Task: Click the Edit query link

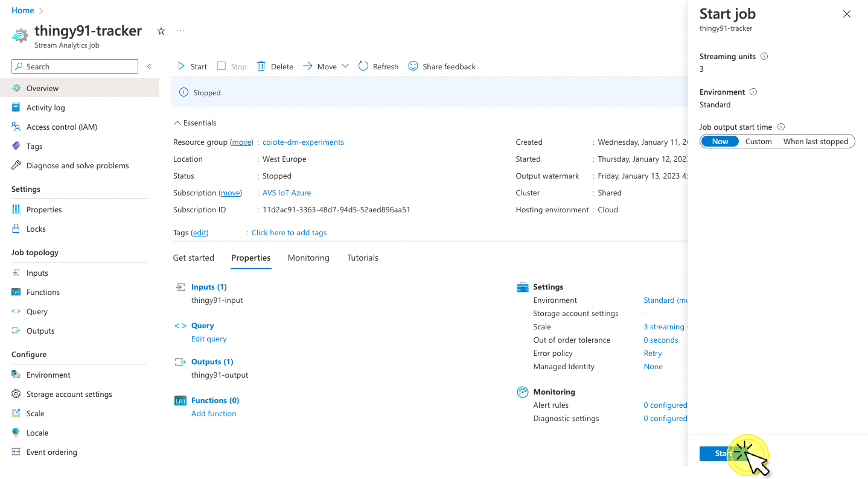Action: (x=209, y=339)
